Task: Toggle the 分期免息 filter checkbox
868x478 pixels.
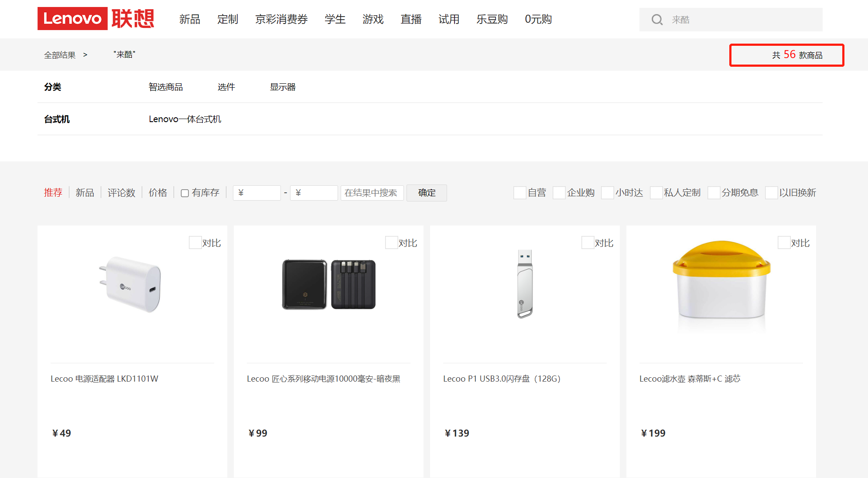Action: 714,193
